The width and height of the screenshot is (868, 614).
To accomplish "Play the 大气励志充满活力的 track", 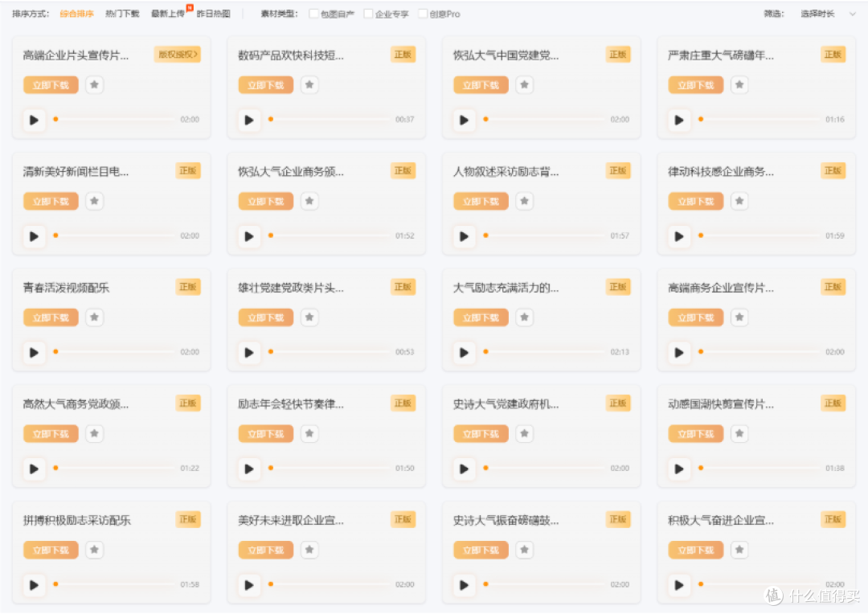I will point(464,352).
